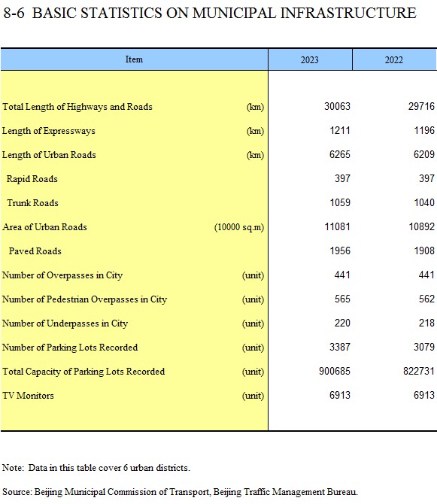Screen dimensions: 437x504
Task: Select Number of Underpasses 2023 value 220
Action: coord(342,323)
